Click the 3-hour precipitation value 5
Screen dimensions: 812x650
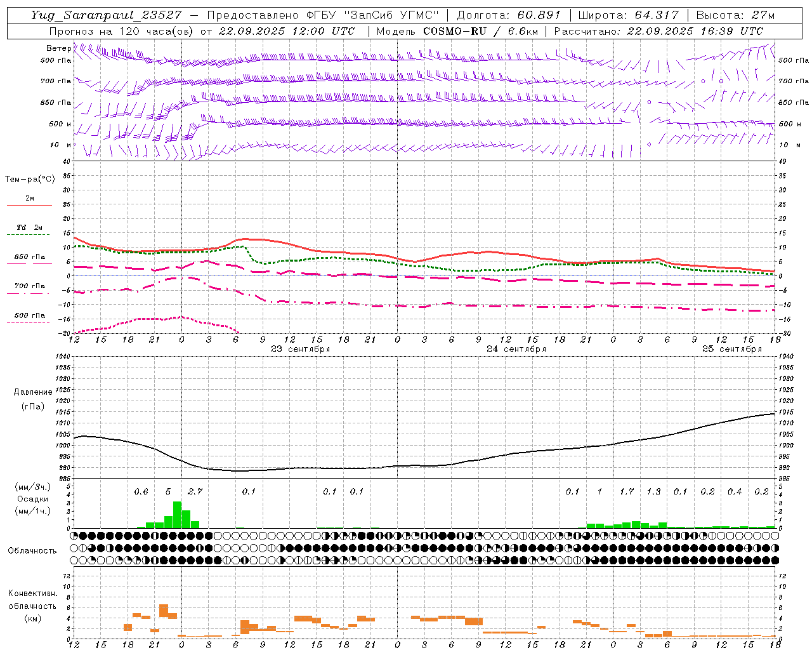[168, 492]
